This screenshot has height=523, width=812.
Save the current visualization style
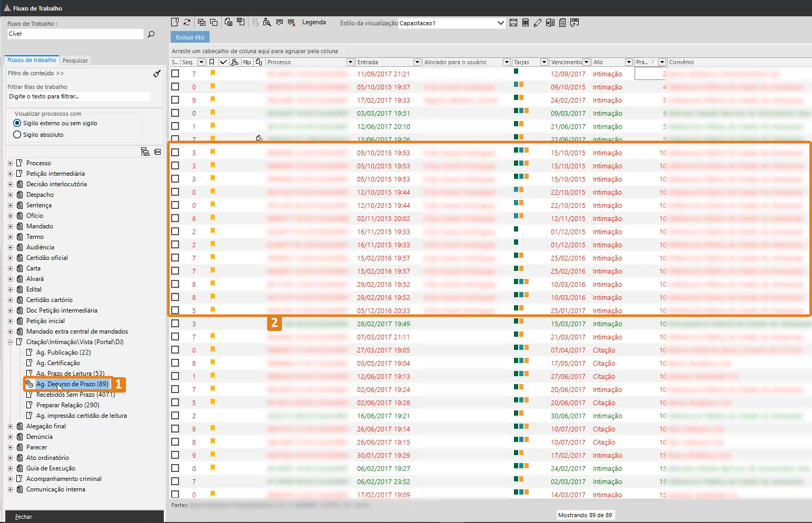tap(513, 23)
